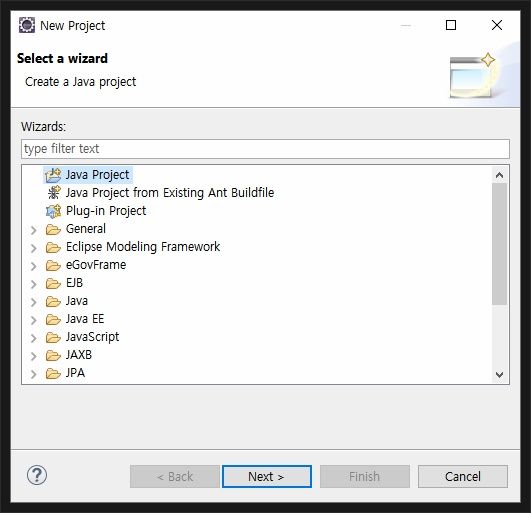Click the Cancel button

[x=463, y=476]
